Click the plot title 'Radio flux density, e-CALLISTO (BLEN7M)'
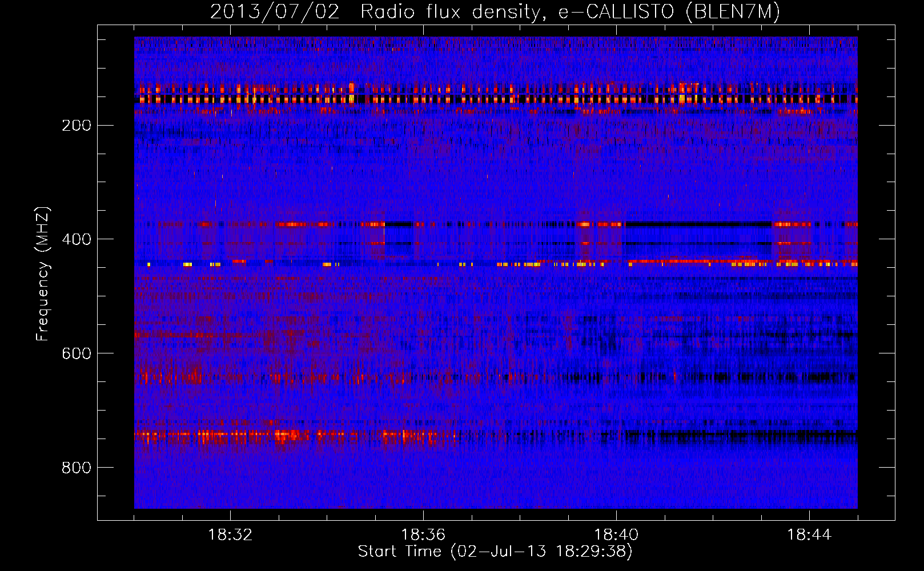The height and width of the screenshot is (571, 924). pos(570,12)
